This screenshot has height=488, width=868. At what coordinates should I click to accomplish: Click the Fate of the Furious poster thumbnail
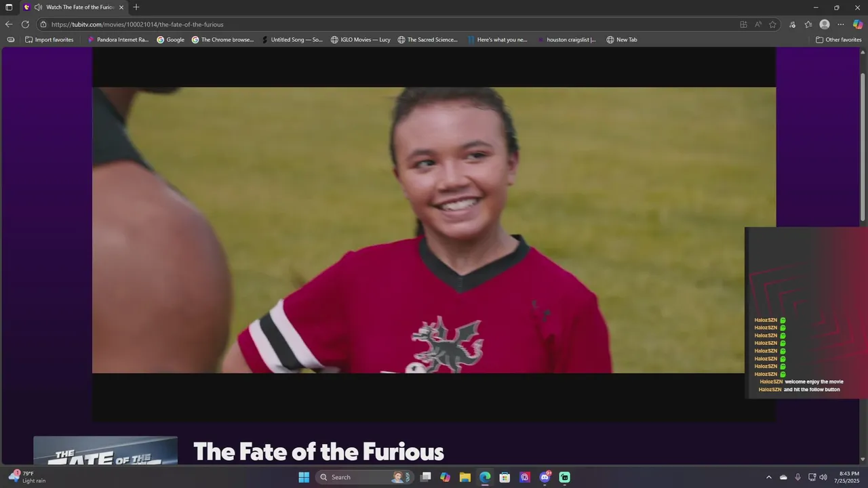[105, 450]
